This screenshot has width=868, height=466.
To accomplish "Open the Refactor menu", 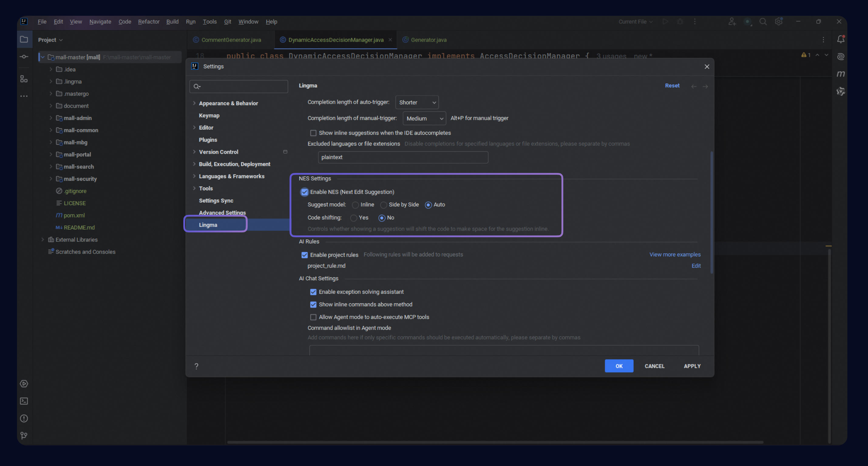I will (149, 22).
